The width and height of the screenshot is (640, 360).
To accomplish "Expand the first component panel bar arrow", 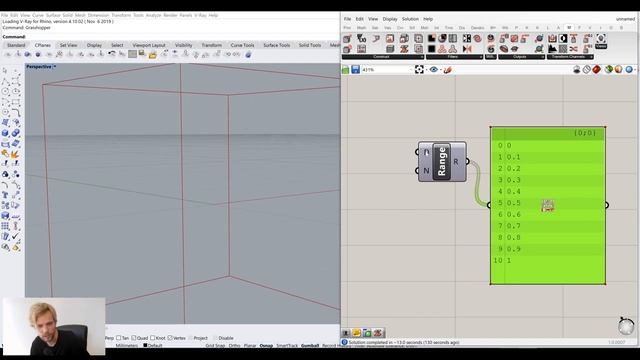I will click(x=421, y=57).
